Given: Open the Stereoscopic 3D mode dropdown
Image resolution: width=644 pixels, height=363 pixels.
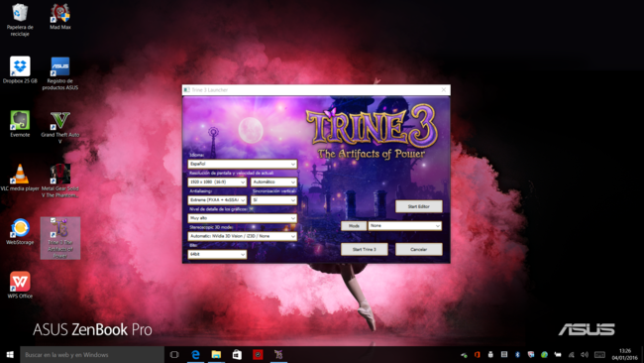Looking at the screenshot, I should [243, 236].
